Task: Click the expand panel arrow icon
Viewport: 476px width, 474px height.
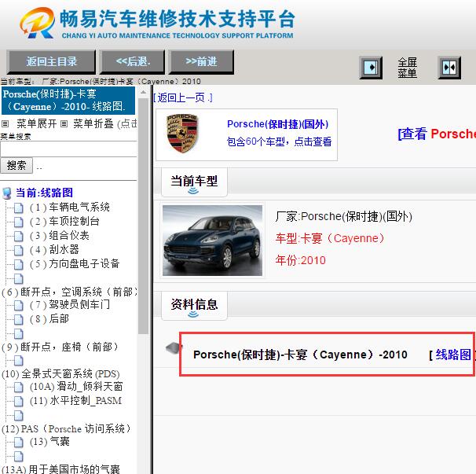Action: pyautogui.click(x=371, y=68)
